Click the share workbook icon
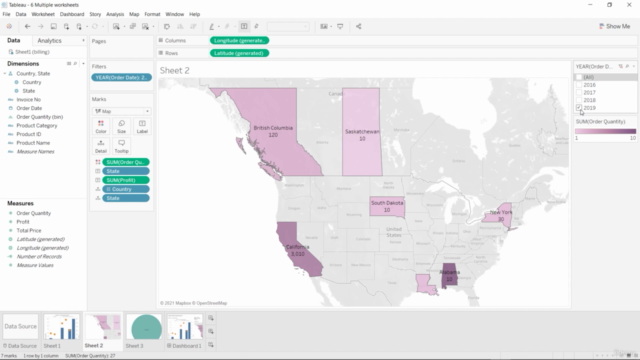Viewport: 640px width, 360px height. point(358,27)
